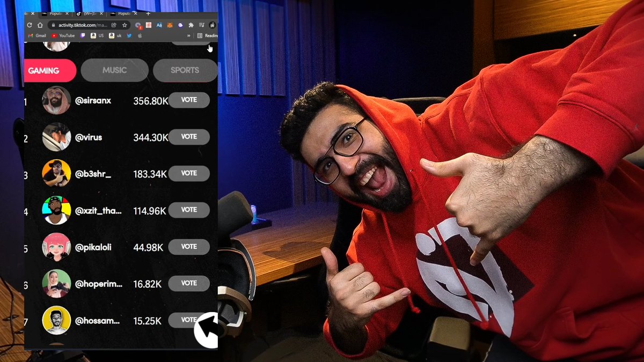644x362 pixels.
Task: Open the Reading list button
Action: pyautogui.click(x=207, y=35)
